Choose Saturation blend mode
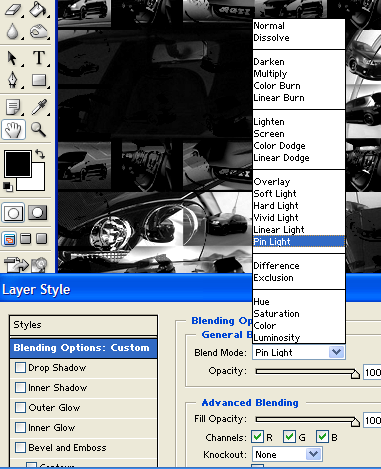Viewport: 381px width, 469px height. click(x=299, y=314)
